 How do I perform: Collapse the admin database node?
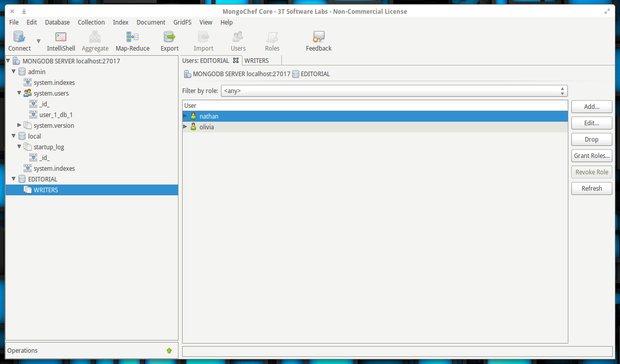tap(13, 72)
